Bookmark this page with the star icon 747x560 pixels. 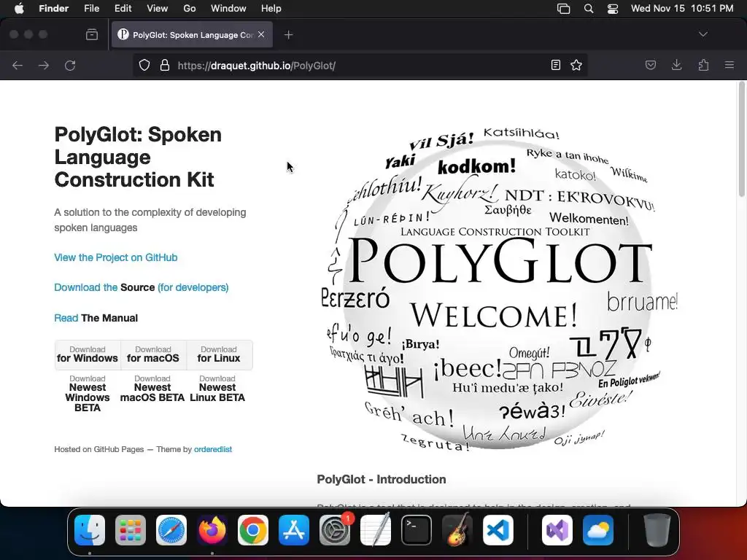click(x=576, y=65)
